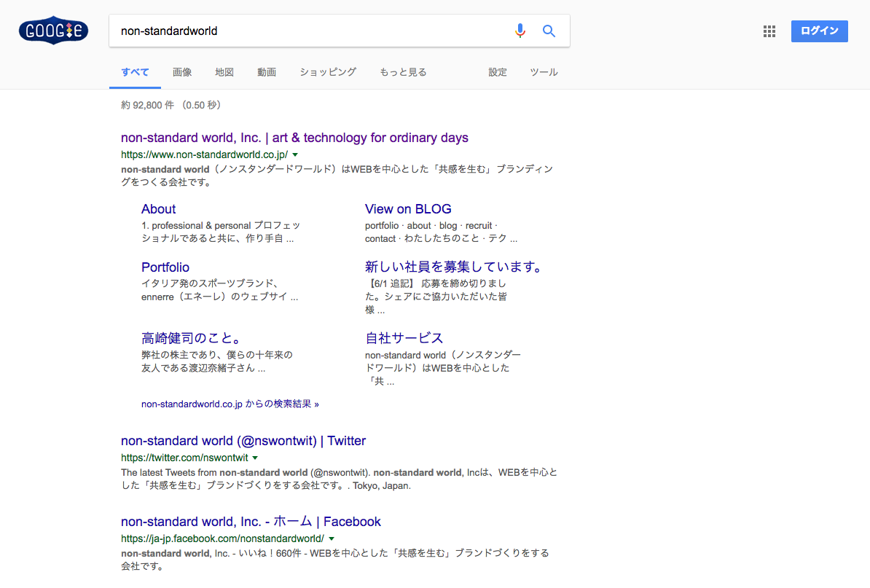The height and width of the screenshot is (588, 870).
Task: Click the ja-jp.facebook.com/nonstandardworld/ URL text
Action: click(x=222, y=538)
